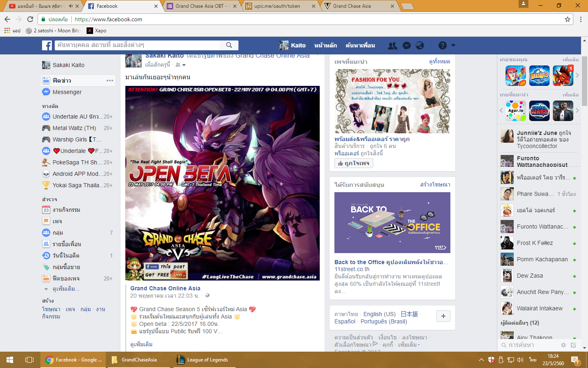
Task: Expand See More (ดูเพิ่มเติม) in left sidebar
Action: tap(62, 289)
